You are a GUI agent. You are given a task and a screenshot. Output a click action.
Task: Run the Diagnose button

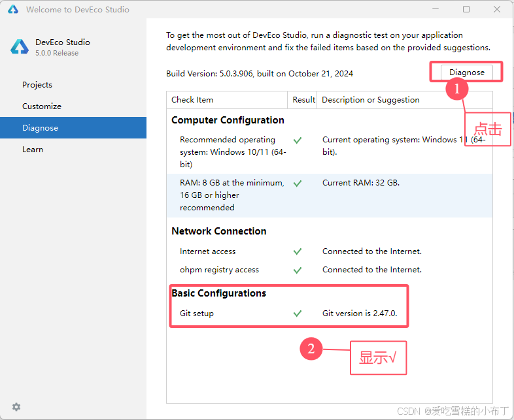[466, 73]
